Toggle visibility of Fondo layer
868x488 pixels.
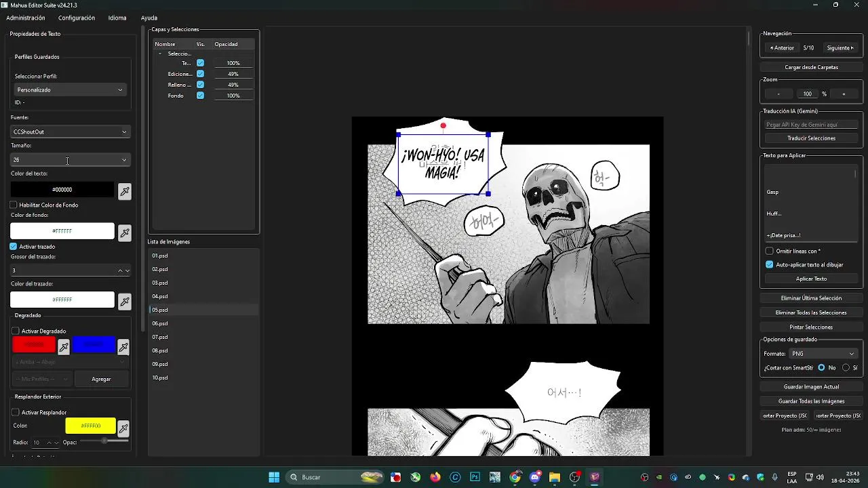point(200,96)
